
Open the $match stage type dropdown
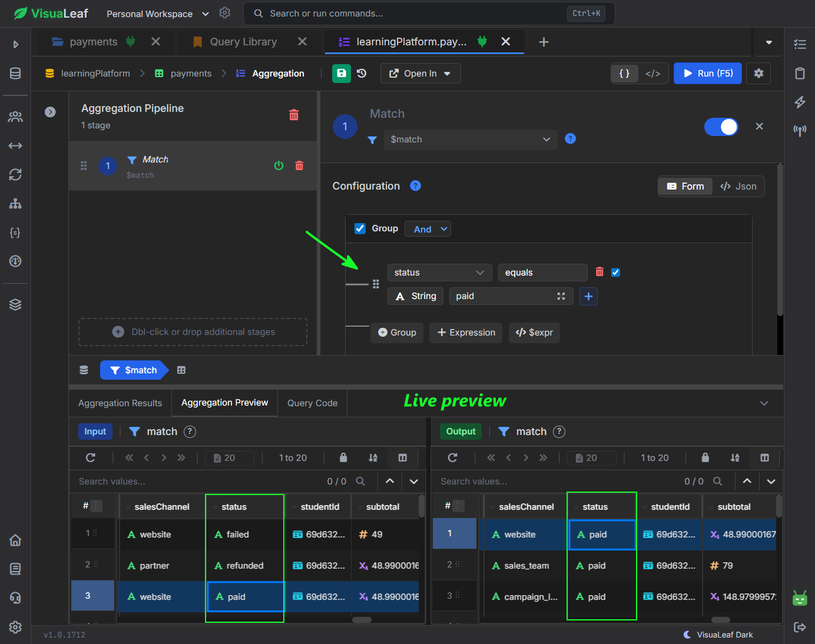click(x=470, y=140)
